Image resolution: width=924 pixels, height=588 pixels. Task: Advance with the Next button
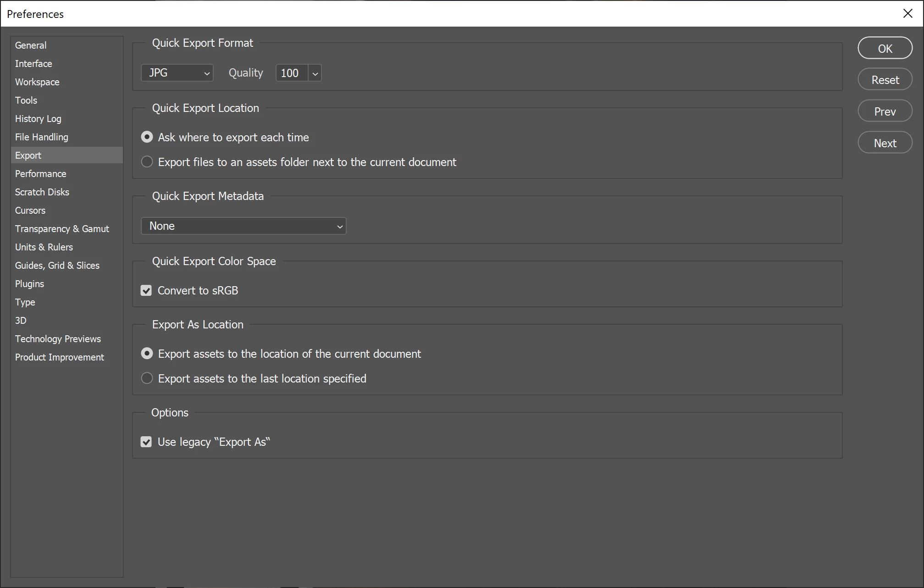[x=885, y=143]
